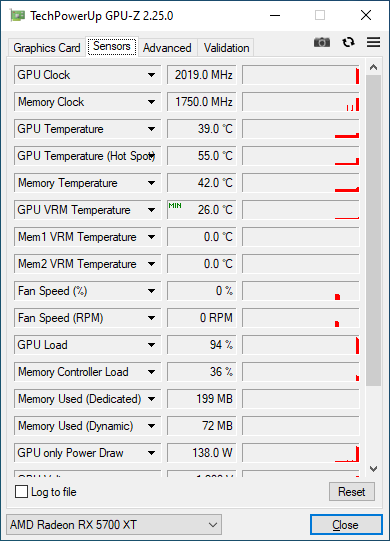Click the Memory Clock history graph
This screenshot has height=541, width=390.
301,102
